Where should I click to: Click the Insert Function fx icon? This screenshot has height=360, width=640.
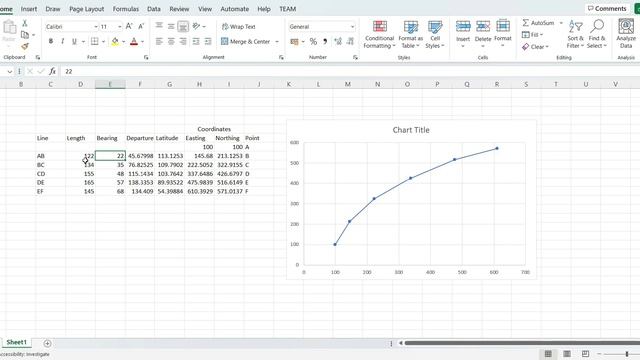pos(53,71)
